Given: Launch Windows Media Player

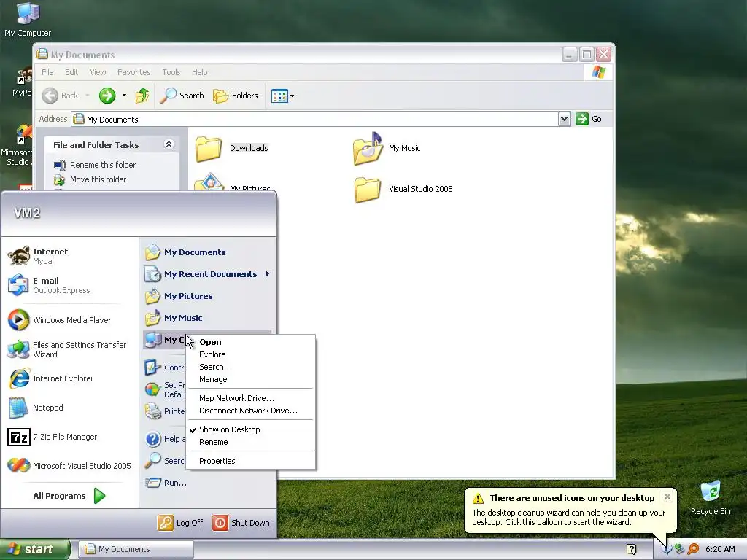Looking at the screenshot, I should pyautogui.click(x=69, y=320).
